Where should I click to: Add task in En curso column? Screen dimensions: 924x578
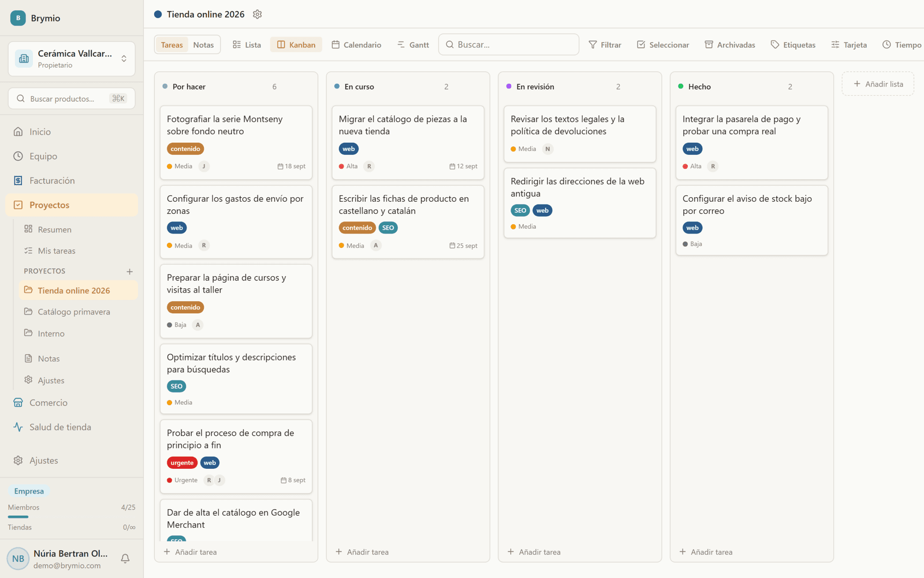(362, 552)
